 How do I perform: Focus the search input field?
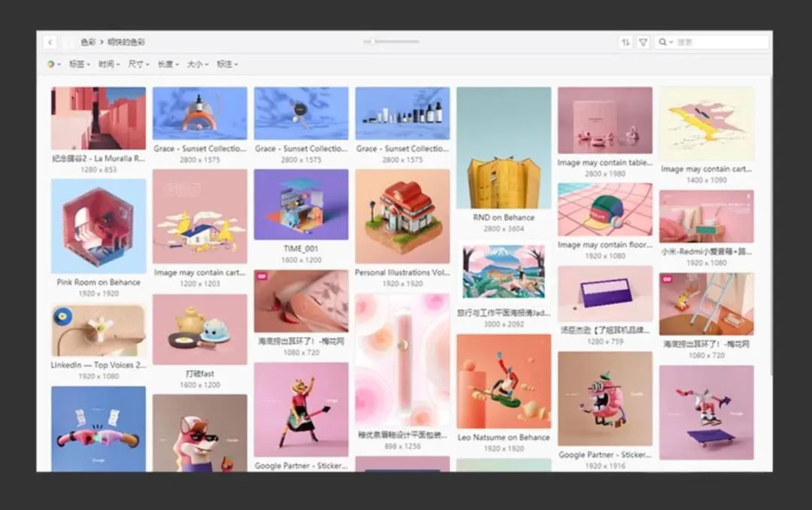718,42
